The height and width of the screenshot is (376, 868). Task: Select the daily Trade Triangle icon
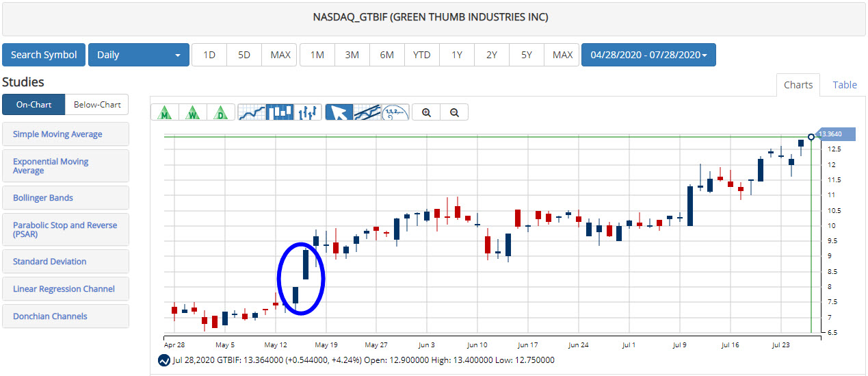click(221, 112)
